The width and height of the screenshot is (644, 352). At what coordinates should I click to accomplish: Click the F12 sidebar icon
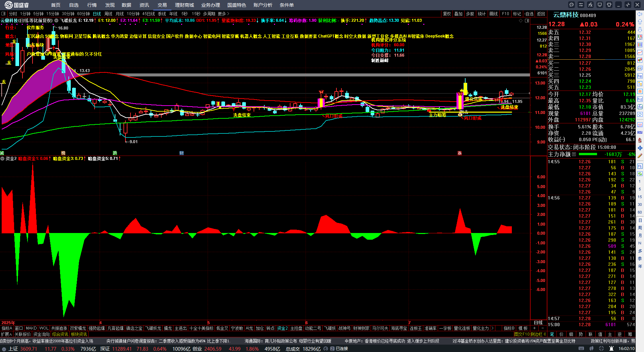pos(640,99)
